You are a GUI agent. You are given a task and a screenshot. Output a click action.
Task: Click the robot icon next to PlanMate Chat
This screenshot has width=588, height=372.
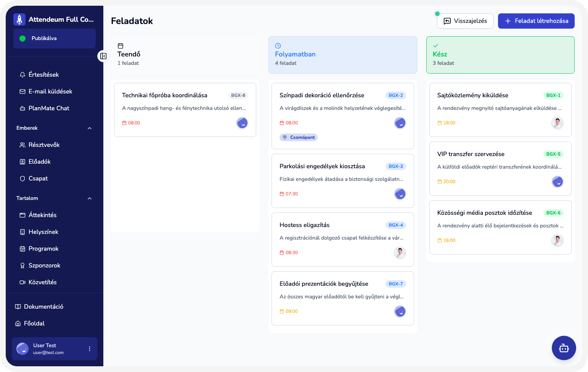22,108
